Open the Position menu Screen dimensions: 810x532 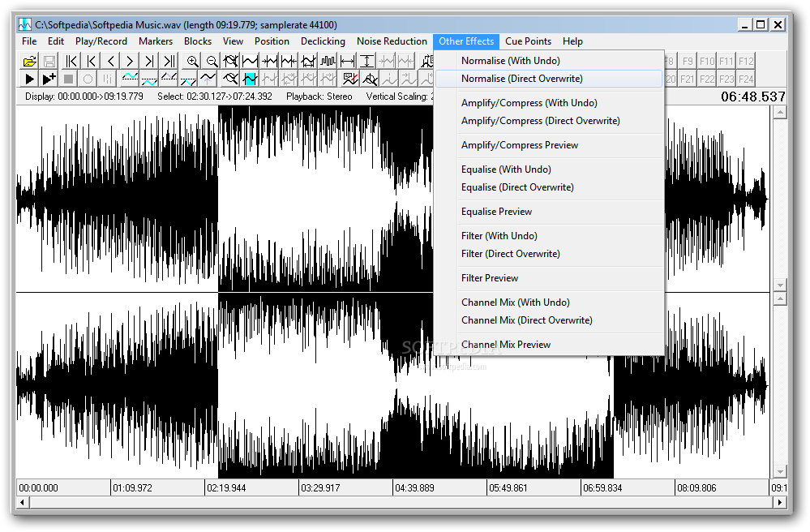pos(272,41)
